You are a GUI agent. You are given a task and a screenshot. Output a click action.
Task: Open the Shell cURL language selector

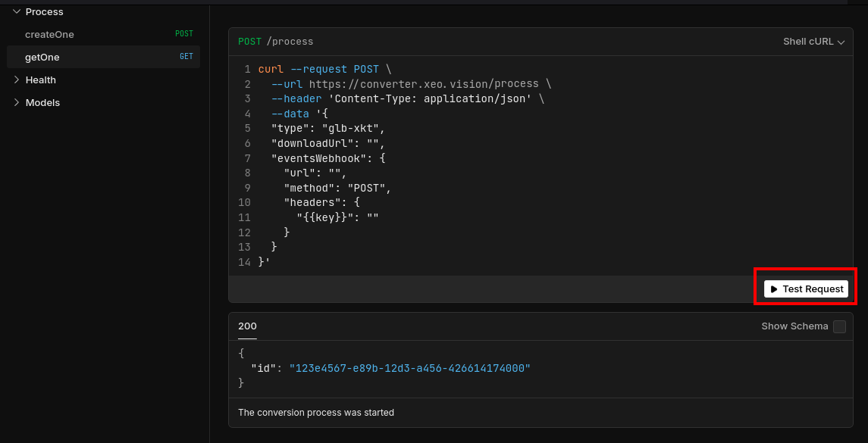[808, 42]
